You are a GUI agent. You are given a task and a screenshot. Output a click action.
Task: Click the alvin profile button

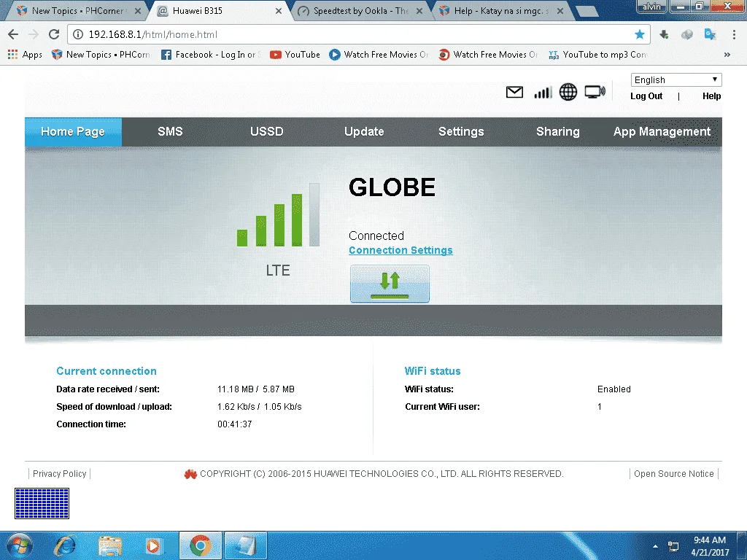(x=651, y=7)
